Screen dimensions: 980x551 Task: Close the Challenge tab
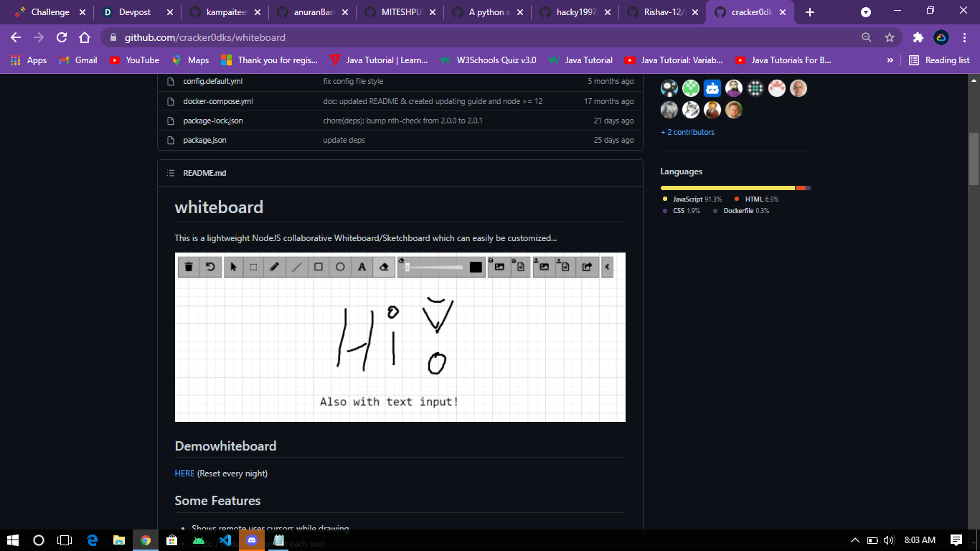click(x=82, y=12)
